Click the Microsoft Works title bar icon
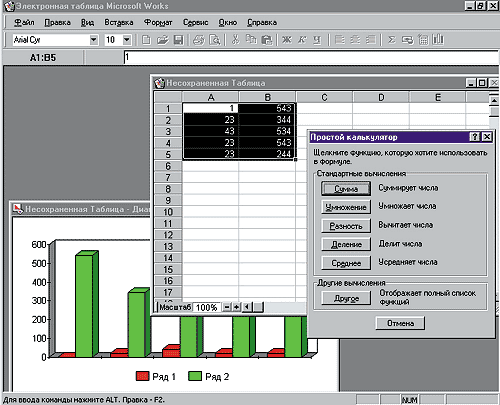Screen dimensions: 500x405 click(9, 6)
